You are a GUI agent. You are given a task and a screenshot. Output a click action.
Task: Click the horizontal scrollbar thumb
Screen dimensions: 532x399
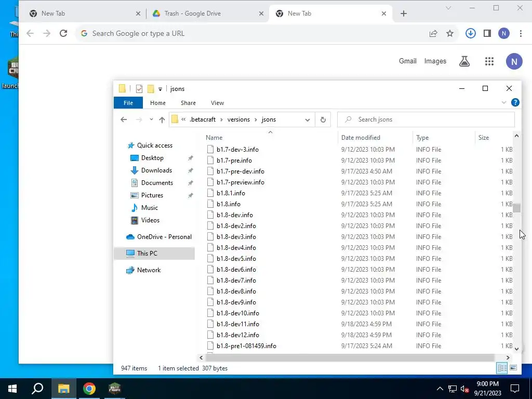350,357
